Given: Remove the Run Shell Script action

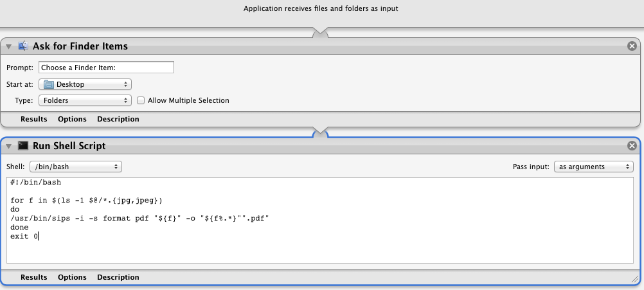Looking at the screenshot, I should pos(632,146).
